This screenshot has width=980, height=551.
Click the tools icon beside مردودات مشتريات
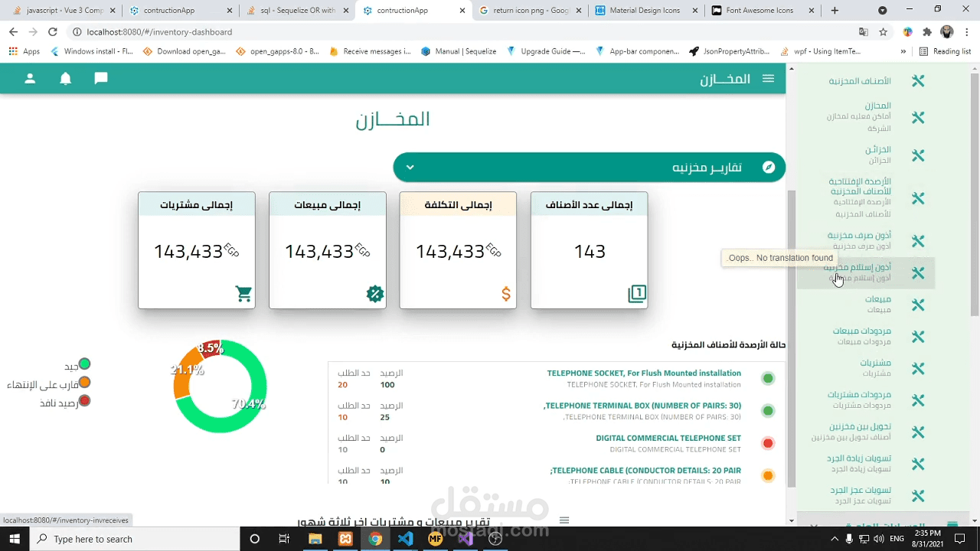[x=918, y=400]
